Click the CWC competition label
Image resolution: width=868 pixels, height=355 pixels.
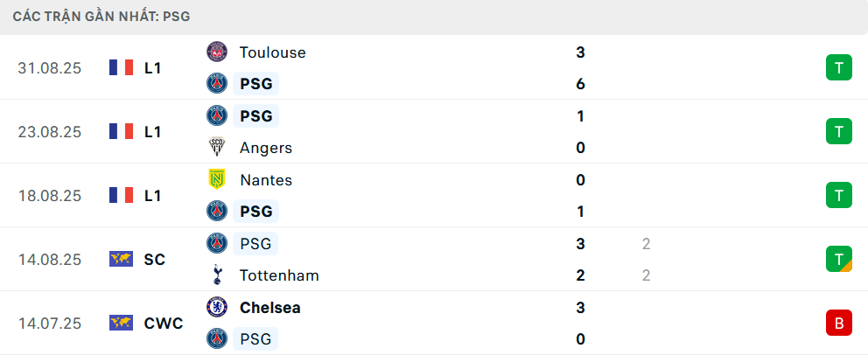click(x=164, y=324)
